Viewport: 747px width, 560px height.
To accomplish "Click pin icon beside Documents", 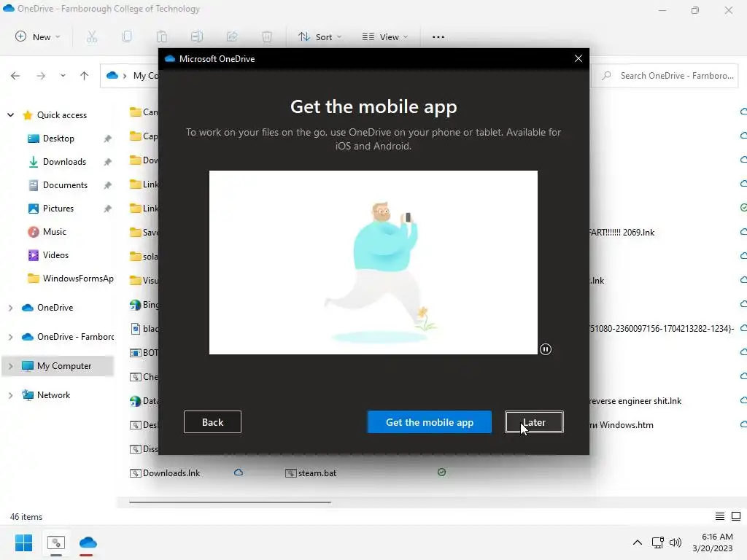I will pos(108,185).
